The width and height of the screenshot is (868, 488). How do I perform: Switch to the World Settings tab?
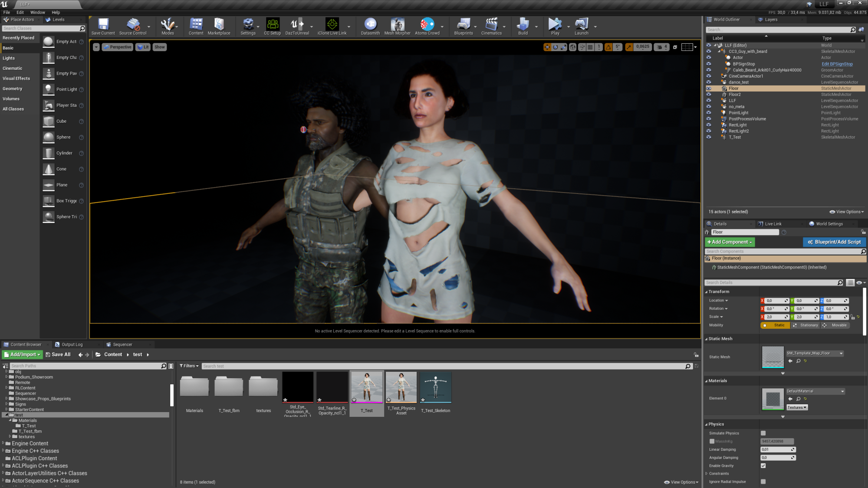point(829,224)
